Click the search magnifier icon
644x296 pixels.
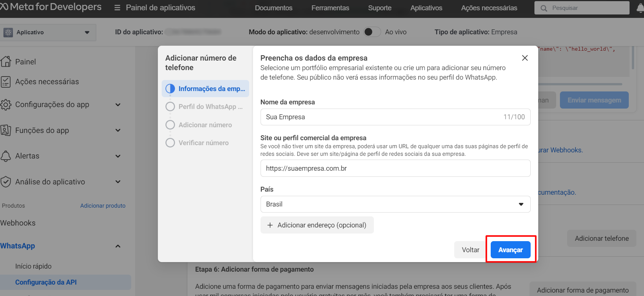pyautogui.click(x=544, y=8)
